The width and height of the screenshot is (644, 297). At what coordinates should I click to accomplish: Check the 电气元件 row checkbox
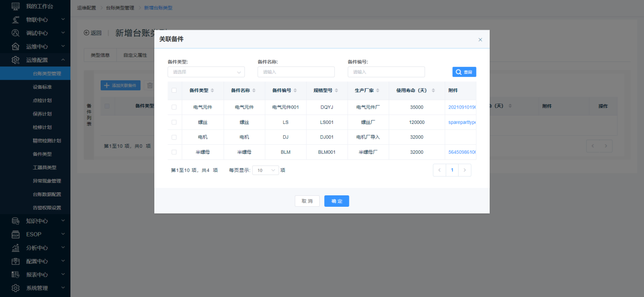click(174, 107)
